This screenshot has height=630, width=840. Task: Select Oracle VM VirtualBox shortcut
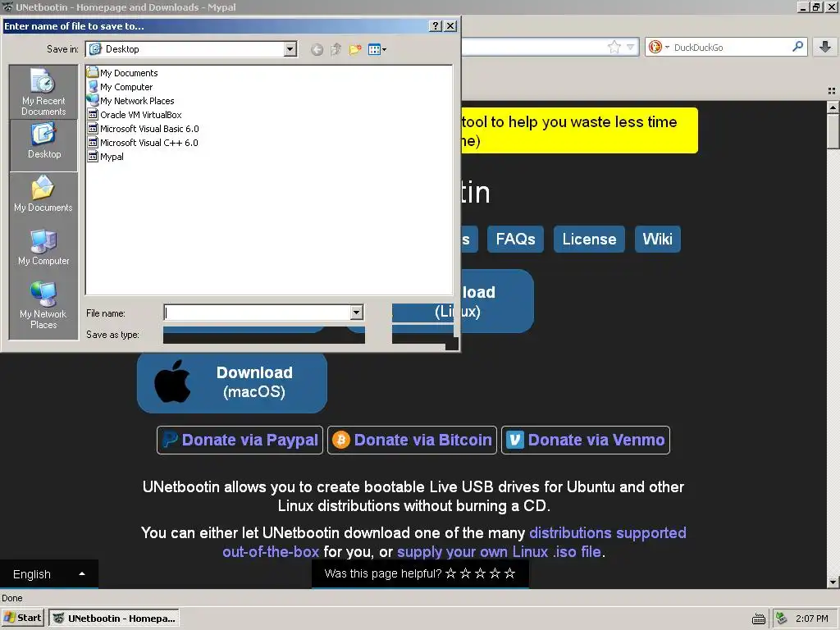coord(135,115)
